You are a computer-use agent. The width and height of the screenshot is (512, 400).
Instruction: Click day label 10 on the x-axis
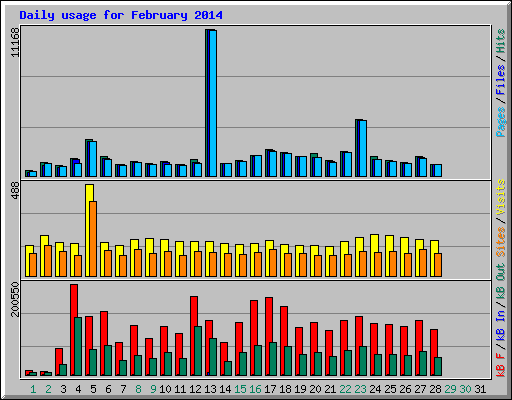(165, 389)
